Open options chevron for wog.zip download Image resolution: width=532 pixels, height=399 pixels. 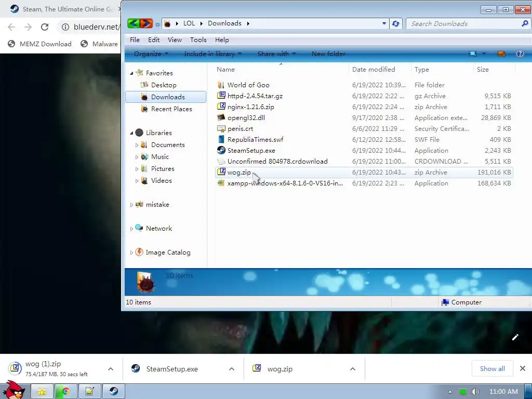(x=353, y=369)
